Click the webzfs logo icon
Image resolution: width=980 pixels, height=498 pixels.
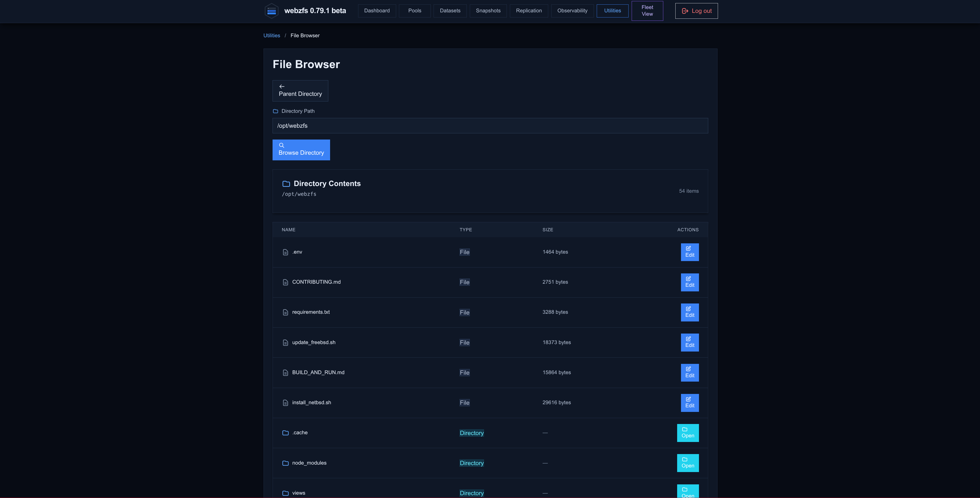(x=272, y=11)
